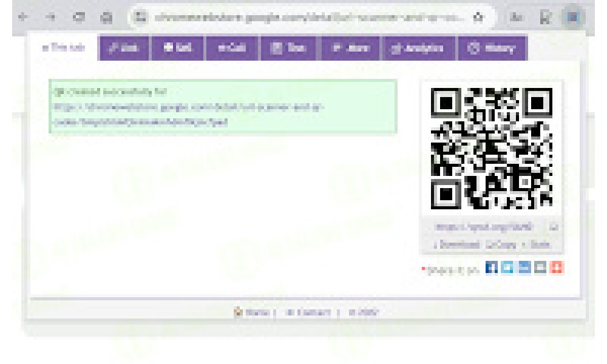607x364 pixels.
Task: Click the highlighted QR extension icon in the toolbar
Action: (x=574, y=17)
